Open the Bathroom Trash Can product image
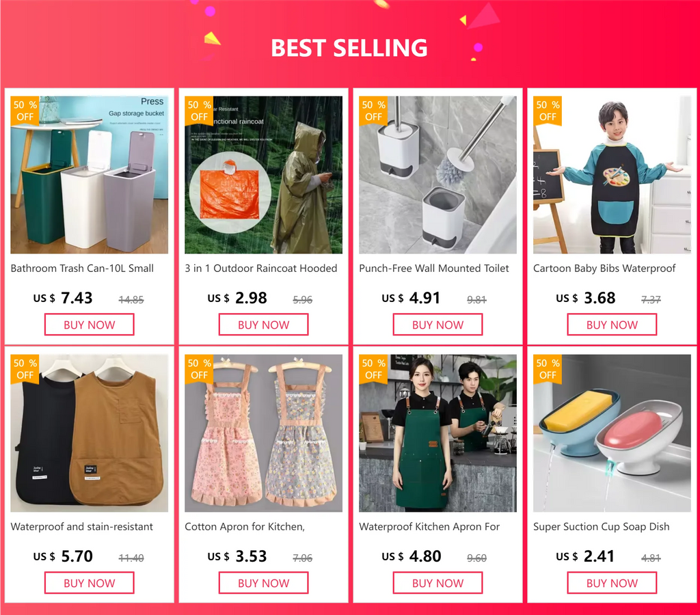The image size is (700, 615). 90,175
